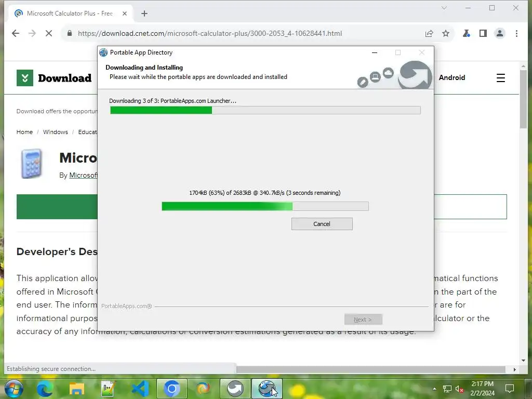532x399 pixels.
Task: Close the Microsoft Calculator Plus tab
Action: point(125,14)
